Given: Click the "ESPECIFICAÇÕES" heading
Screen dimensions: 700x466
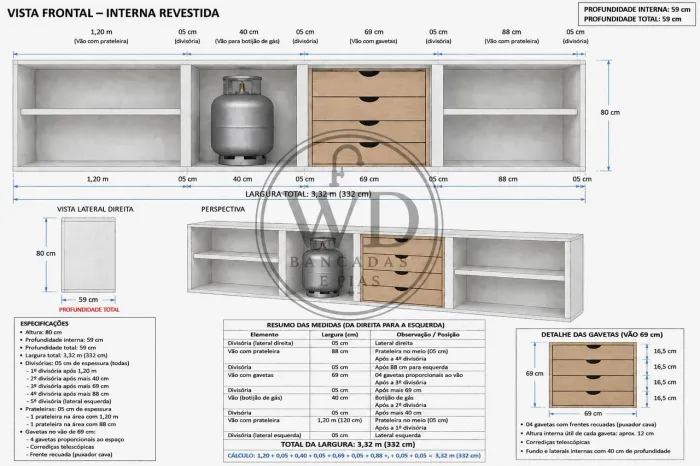Looking at the screenshot, I should (45, 324).
